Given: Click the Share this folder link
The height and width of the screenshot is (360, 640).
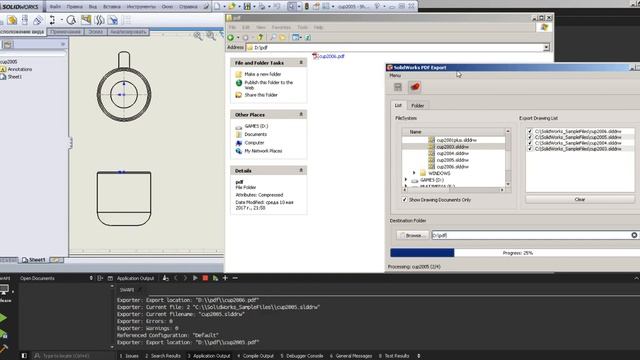Looking at the screenshot, I should point(261,95).
